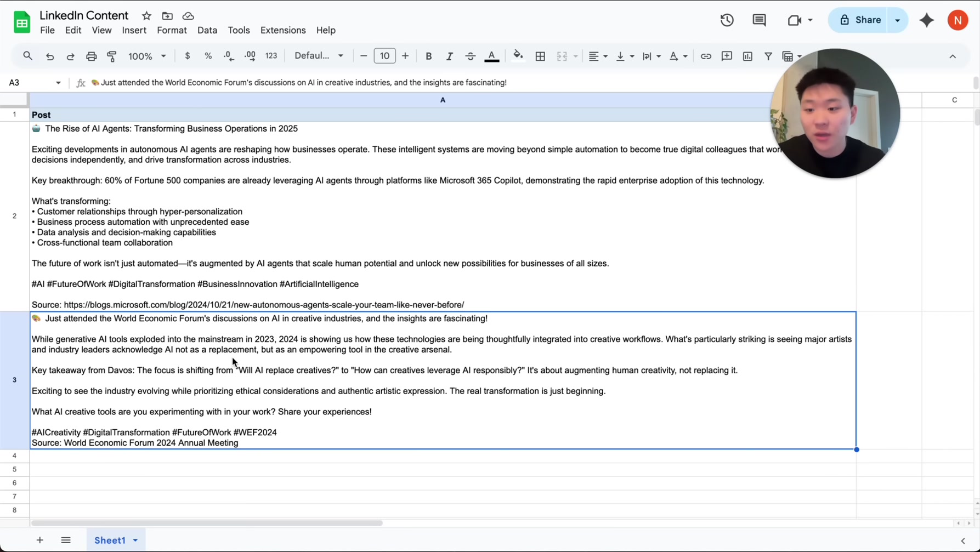Toggle italic formatting
Viewport: 980px width, 552px height.
point(449,56)
